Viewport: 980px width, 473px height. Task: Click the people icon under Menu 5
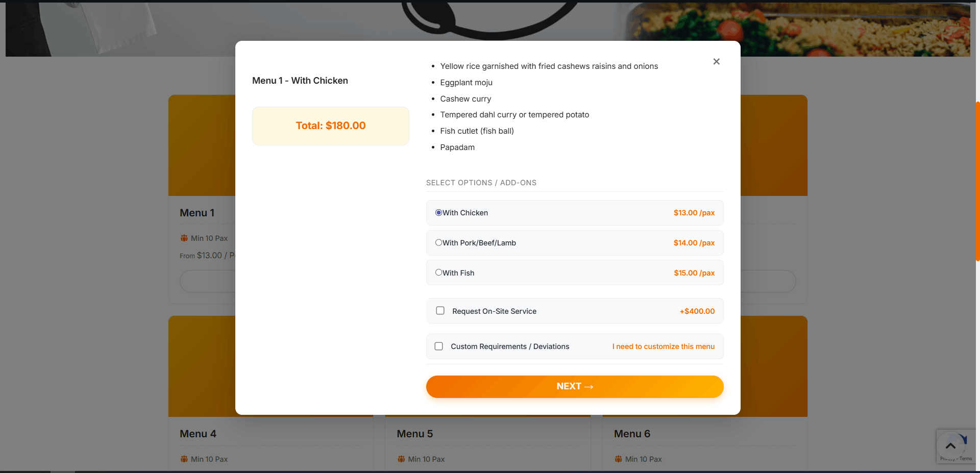(x=401, y=459)
